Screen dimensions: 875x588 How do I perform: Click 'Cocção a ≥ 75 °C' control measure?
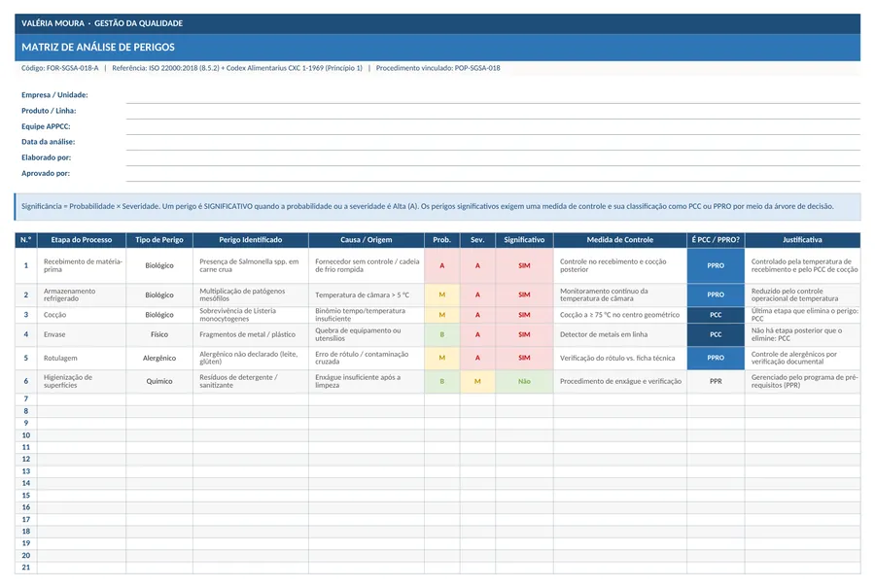pyautogui.click(x=620, y=315)
